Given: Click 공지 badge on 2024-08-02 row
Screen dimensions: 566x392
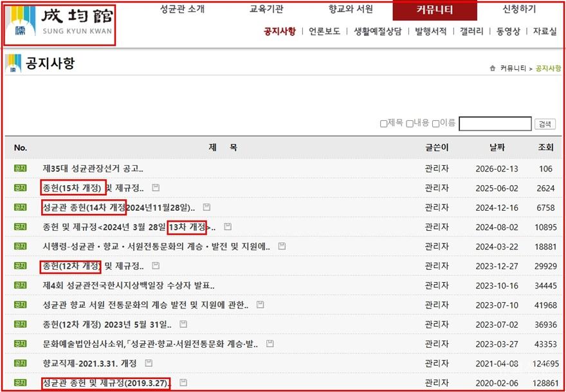Looking at the screenshot, I should pos(20,226).
